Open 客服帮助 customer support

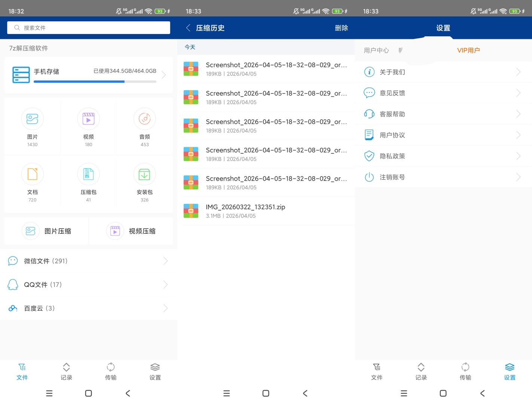point(443,114)
